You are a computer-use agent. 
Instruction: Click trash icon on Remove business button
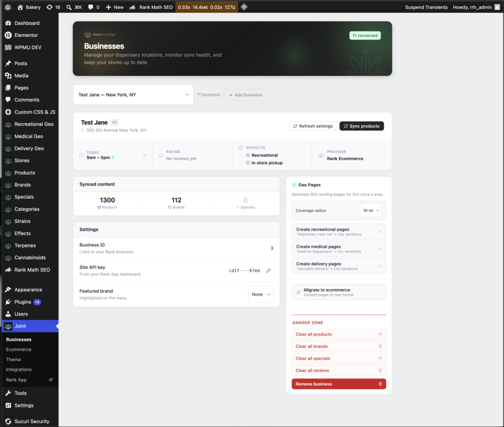click(x=380, y=384)
